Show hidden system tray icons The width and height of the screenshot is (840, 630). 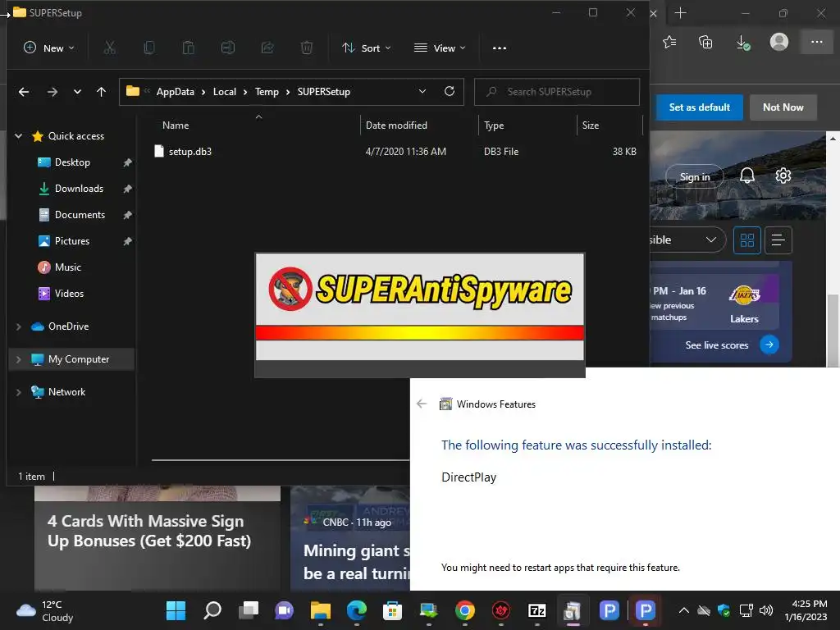click(683, 610)
